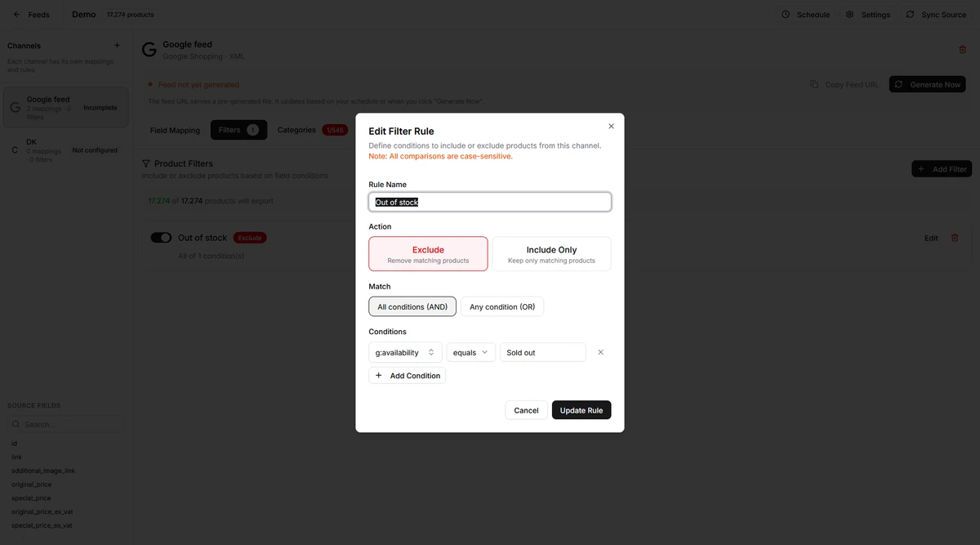The height and width of the screenshot is (545, 980).
Task: Close the Edit Filter Rule dialog
Action: click(611, 127)
